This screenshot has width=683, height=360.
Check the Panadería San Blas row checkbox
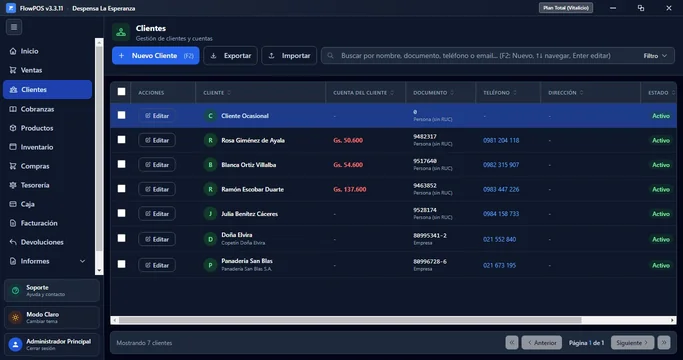pyautogui.click(x=122, y=264)
